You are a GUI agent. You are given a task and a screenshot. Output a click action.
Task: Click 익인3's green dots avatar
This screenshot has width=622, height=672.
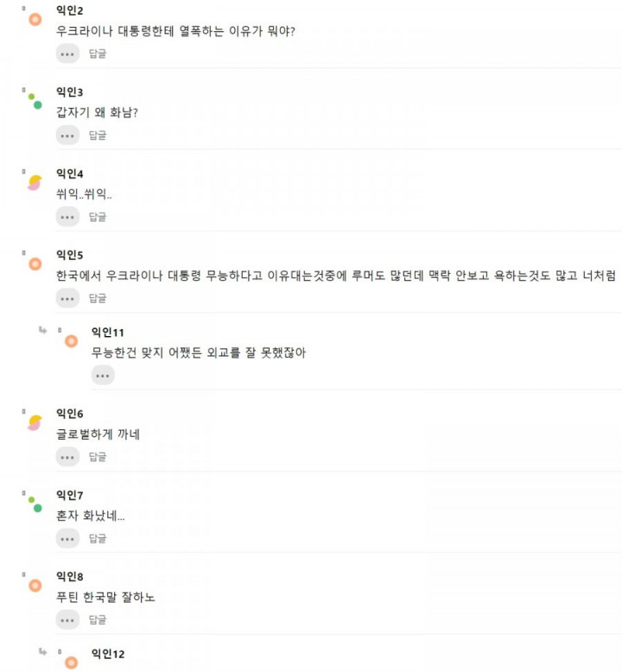coord(35,101)
